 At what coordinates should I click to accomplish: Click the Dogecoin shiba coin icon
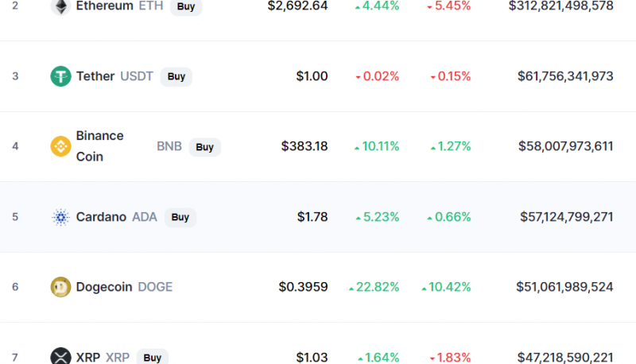coord(61,287)
